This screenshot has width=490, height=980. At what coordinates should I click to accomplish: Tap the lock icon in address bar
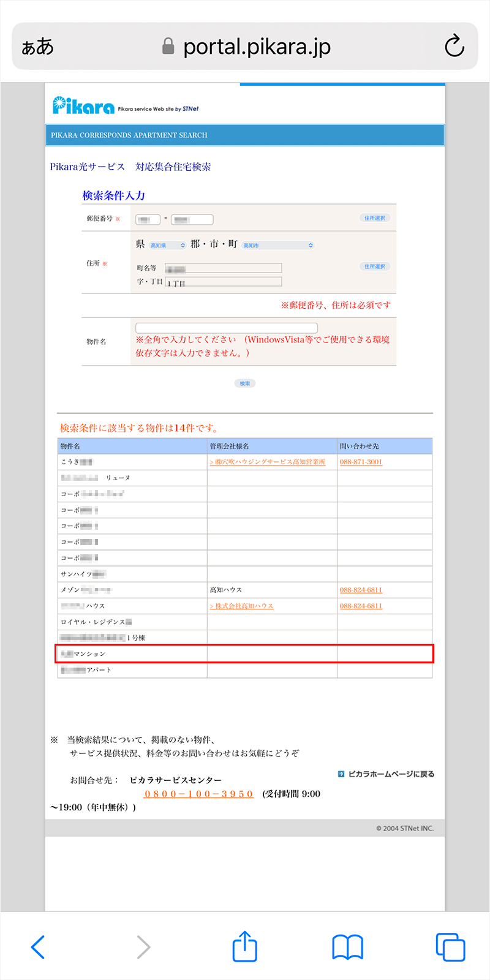(x=168, y=46)
